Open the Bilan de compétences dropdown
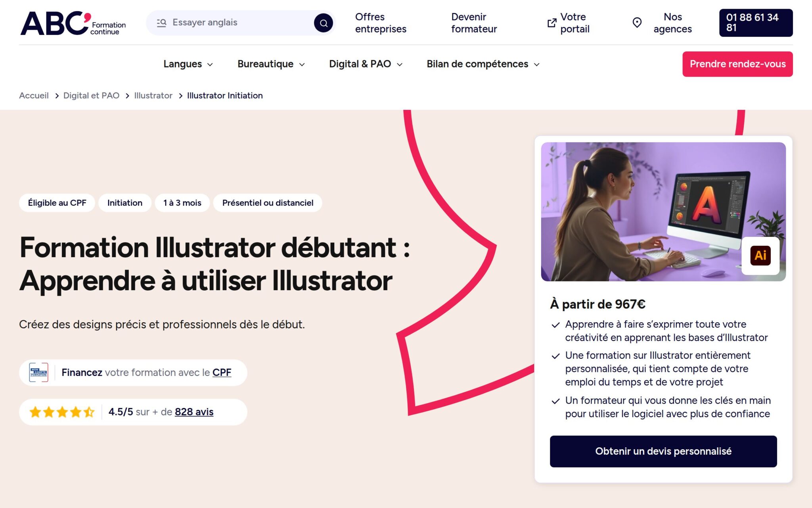The image size is (812, 508). click(x=483, y=64)
